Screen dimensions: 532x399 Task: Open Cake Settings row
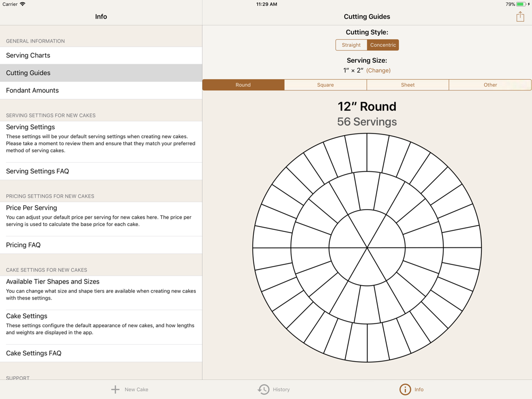(101, 327)
